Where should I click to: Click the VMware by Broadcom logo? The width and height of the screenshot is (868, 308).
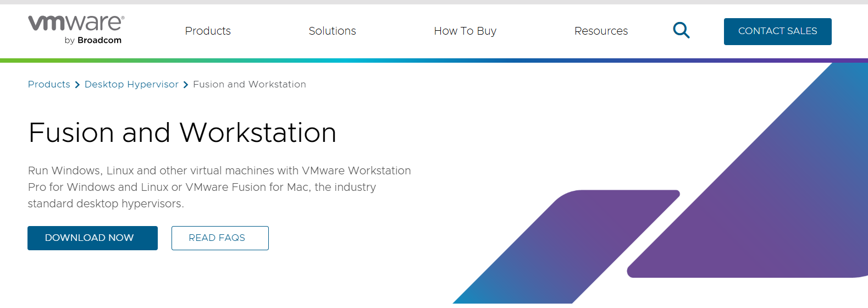[76, 30]
